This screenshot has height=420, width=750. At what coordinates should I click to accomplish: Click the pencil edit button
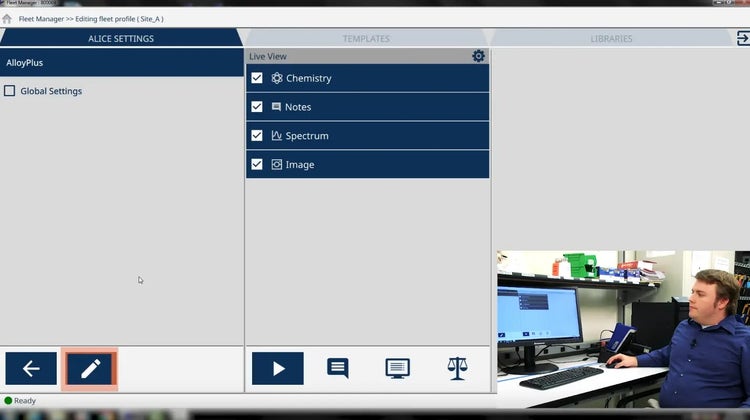pos(90,369)
